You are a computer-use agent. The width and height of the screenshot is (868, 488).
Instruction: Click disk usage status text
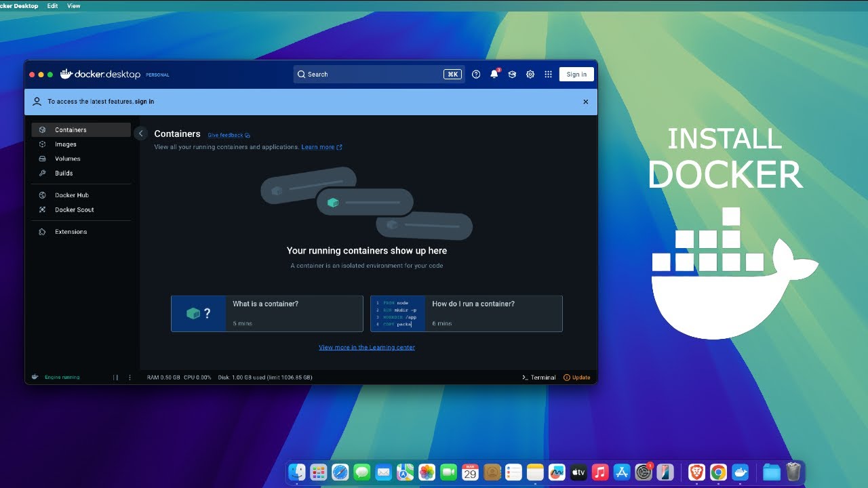coord(266,378)
